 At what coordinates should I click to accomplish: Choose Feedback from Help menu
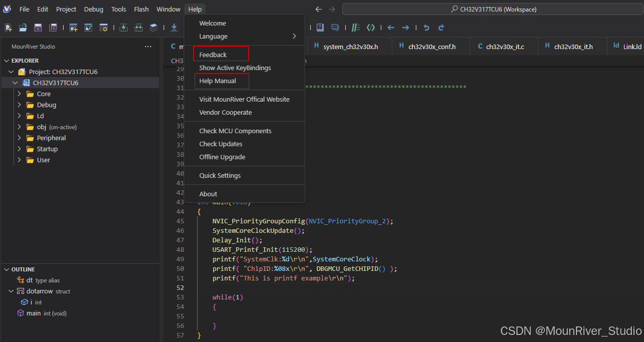244,55
